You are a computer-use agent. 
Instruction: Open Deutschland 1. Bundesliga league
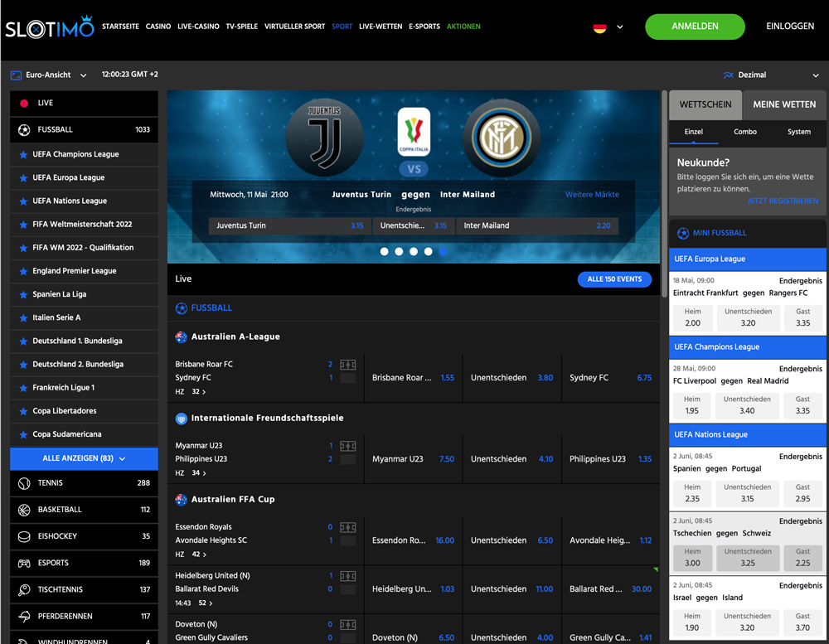coord(84,341)
